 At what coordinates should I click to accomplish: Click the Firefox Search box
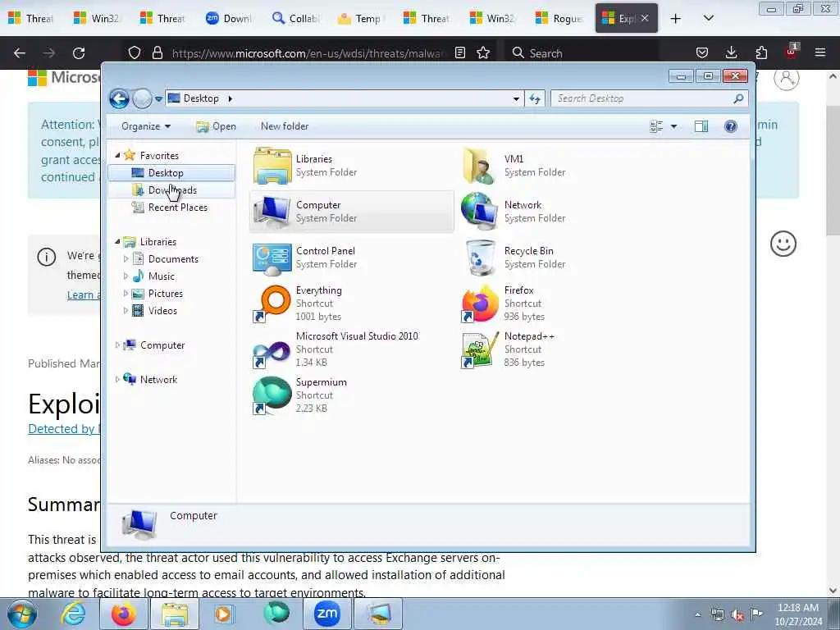click(x=582, y=53)
